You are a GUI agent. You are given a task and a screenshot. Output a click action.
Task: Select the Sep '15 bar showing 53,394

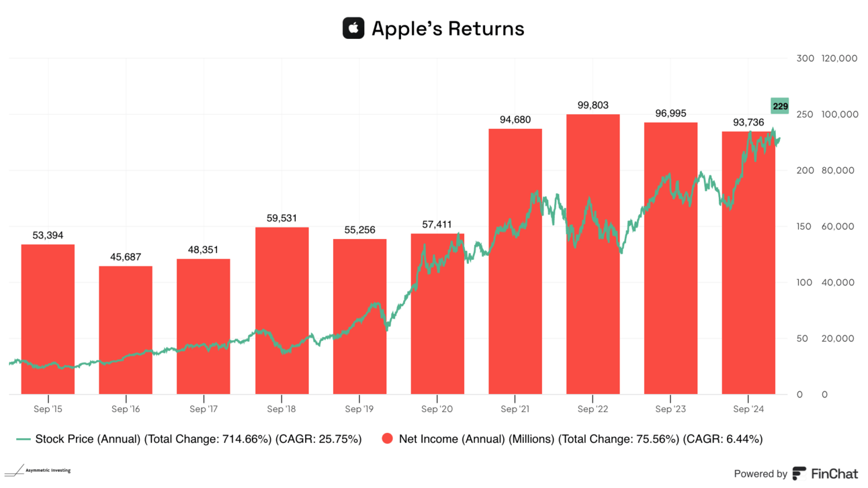pos(48,320)
